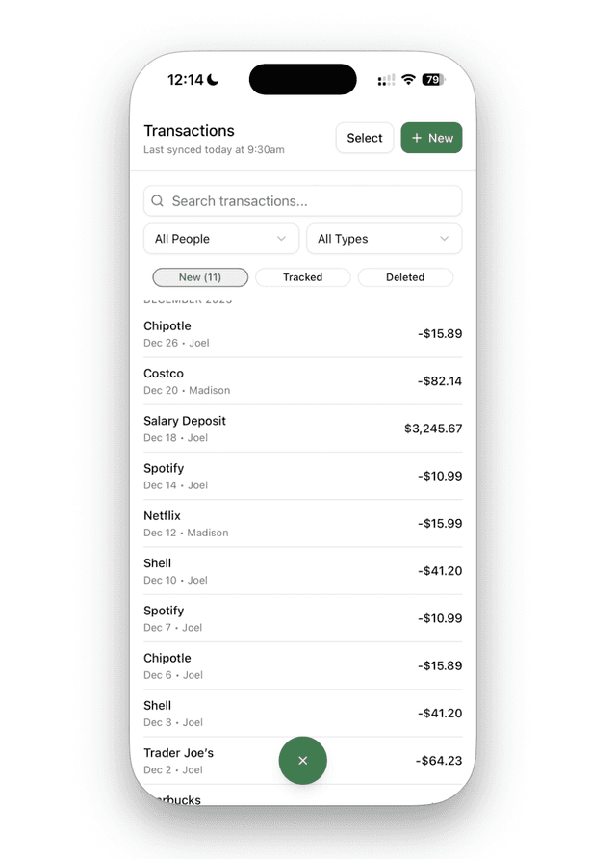Tap the battery indicator showing 79
The height and width of the screenshot is (859, 616).
(430, 80)
